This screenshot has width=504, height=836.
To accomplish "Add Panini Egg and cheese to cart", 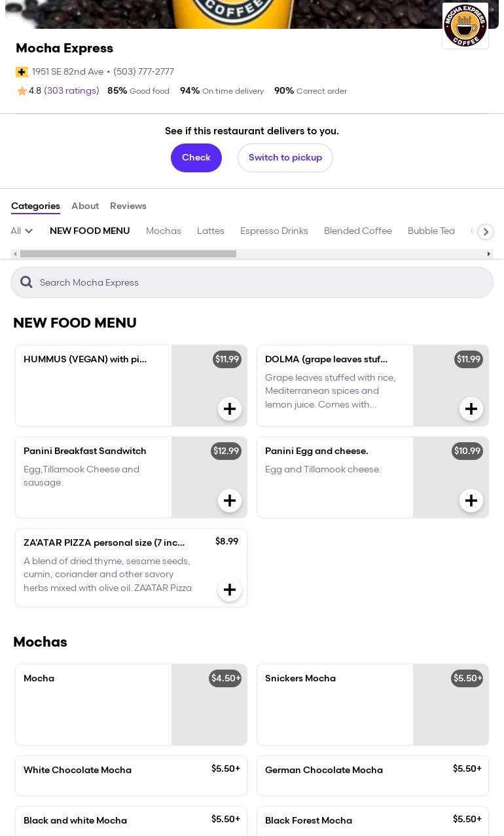I will [x=471, y=501].
